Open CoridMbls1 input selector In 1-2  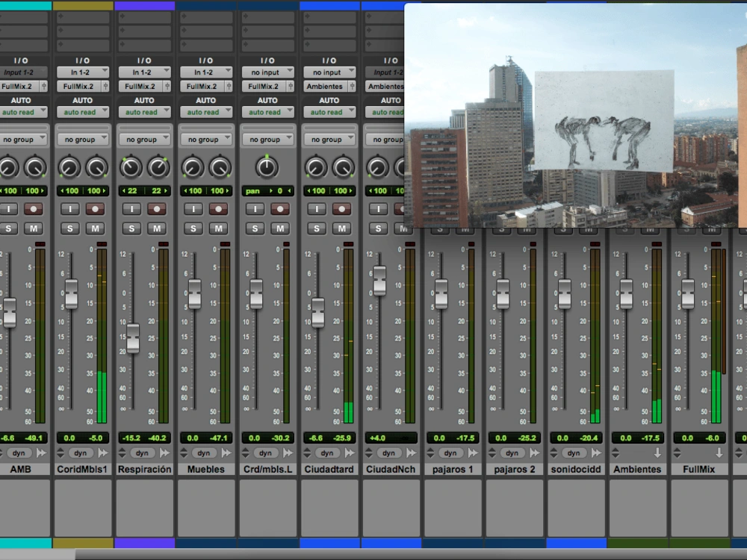coord(83,72)
